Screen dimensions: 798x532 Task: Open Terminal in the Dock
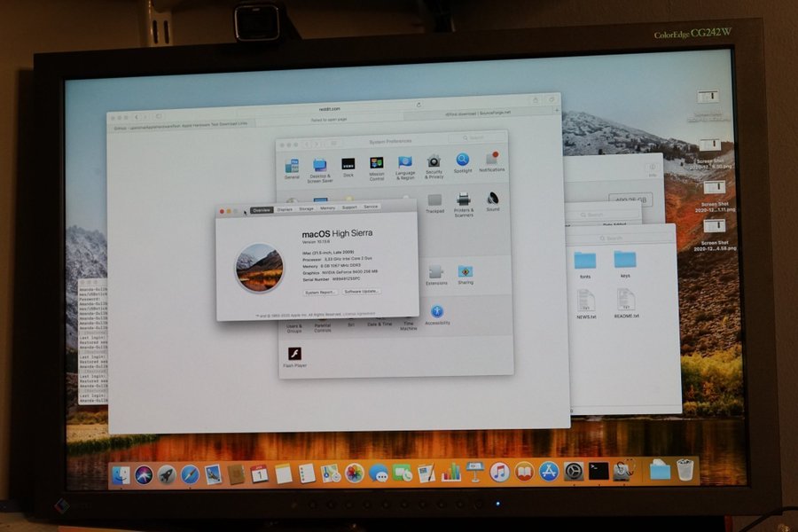[x=598, y=471]
